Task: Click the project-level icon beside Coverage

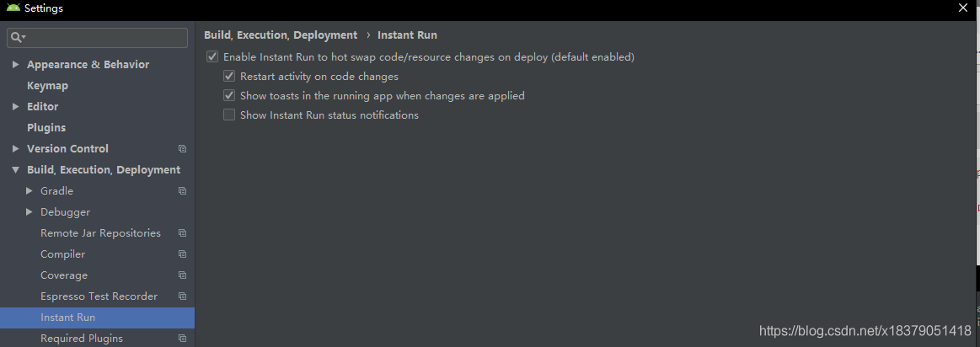Action: tap(183, 275)
